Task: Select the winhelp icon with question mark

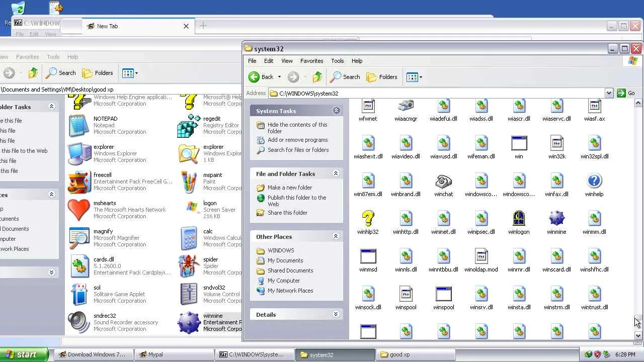Action: 594,181
